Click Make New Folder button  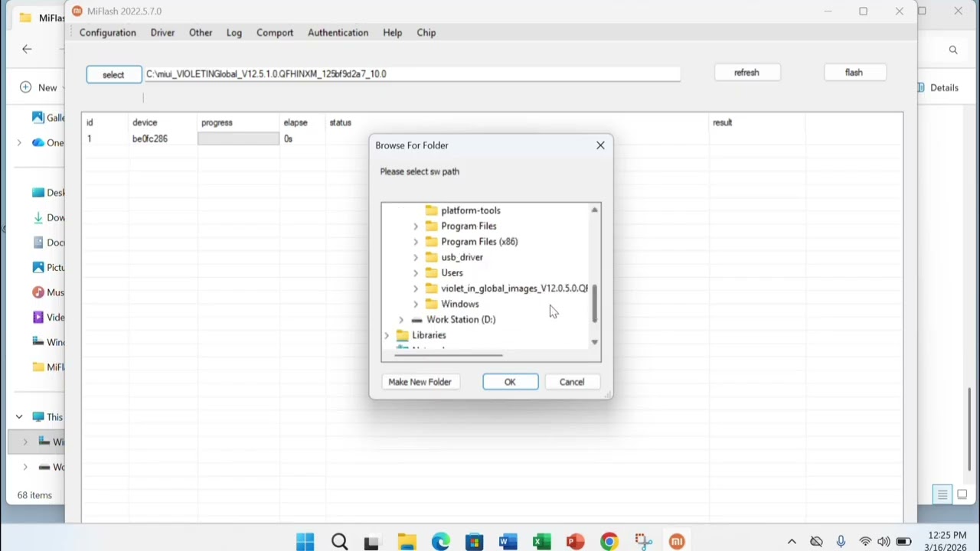(420, 382)
